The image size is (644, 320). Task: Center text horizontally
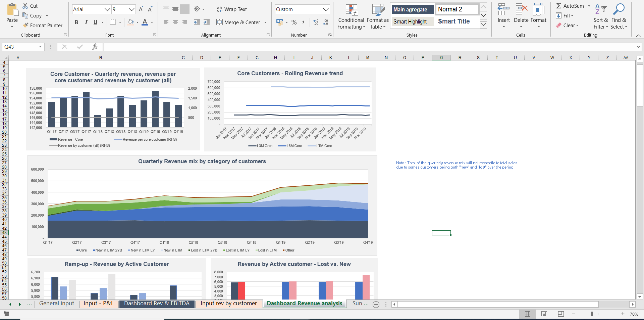(175, 22)
